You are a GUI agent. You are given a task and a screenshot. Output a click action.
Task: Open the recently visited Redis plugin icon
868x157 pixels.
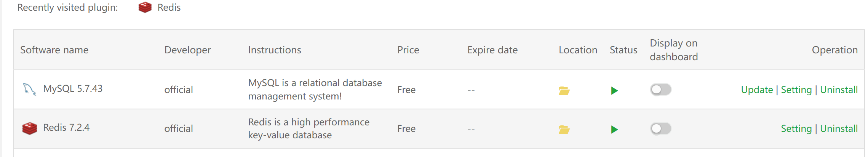click(x=145, y=7)
